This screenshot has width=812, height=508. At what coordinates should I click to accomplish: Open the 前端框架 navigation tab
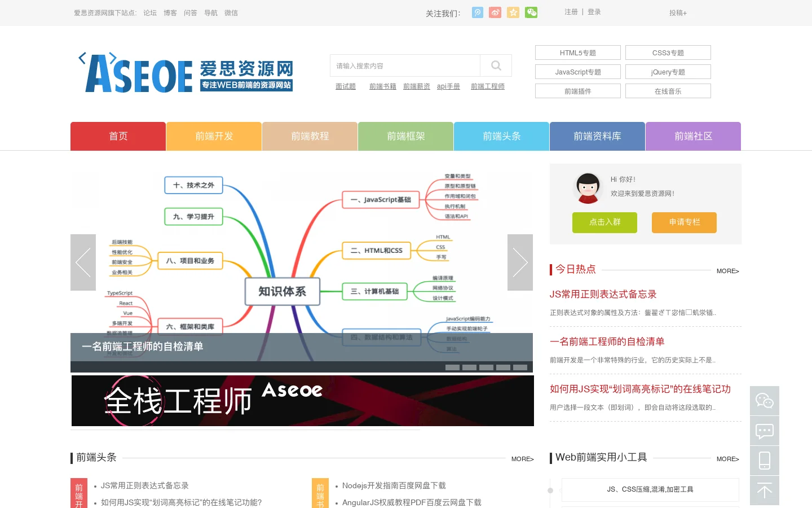pos(405,136)
